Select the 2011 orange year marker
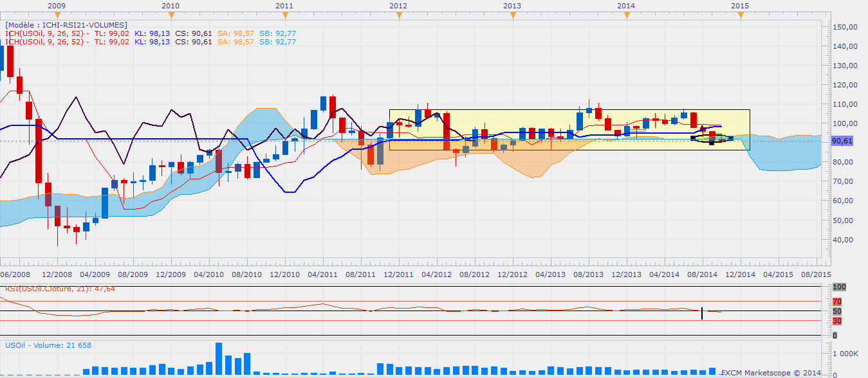The image size is (868, 378). [x=285, y=15]
